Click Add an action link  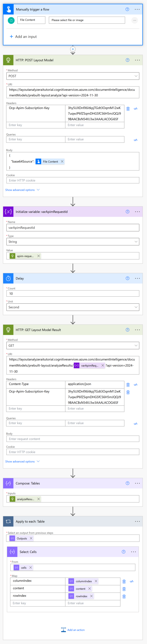pyautogui.click(x=73, y=630)
